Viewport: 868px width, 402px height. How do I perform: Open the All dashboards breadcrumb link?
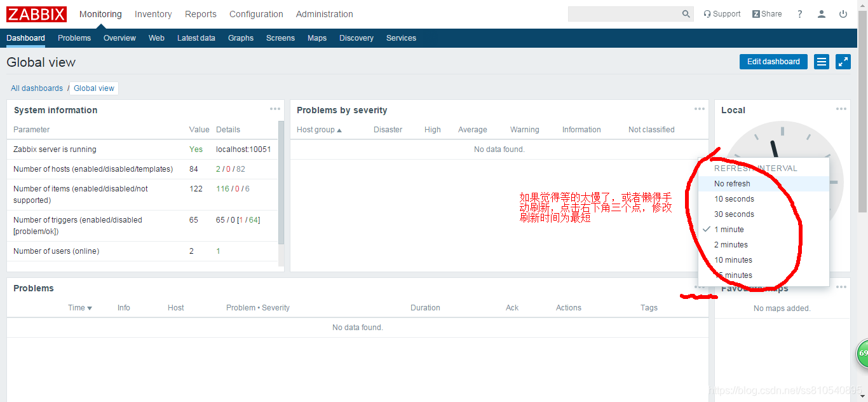(37, 88)
